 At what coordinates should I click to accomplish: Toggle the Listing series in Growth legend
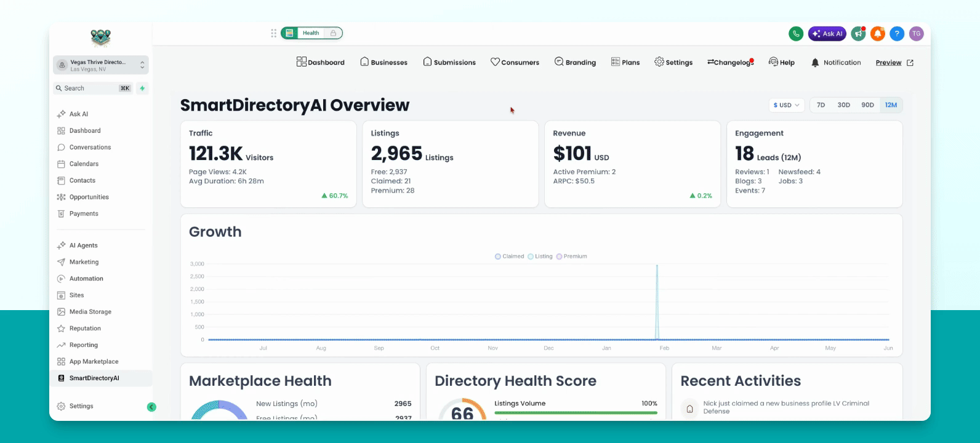[x=540, y=257]
